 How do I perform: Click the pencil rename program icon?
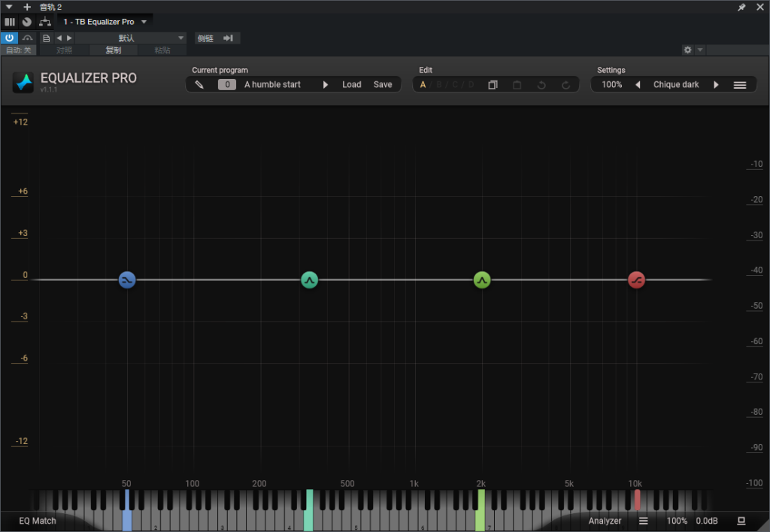pos(199,84)
